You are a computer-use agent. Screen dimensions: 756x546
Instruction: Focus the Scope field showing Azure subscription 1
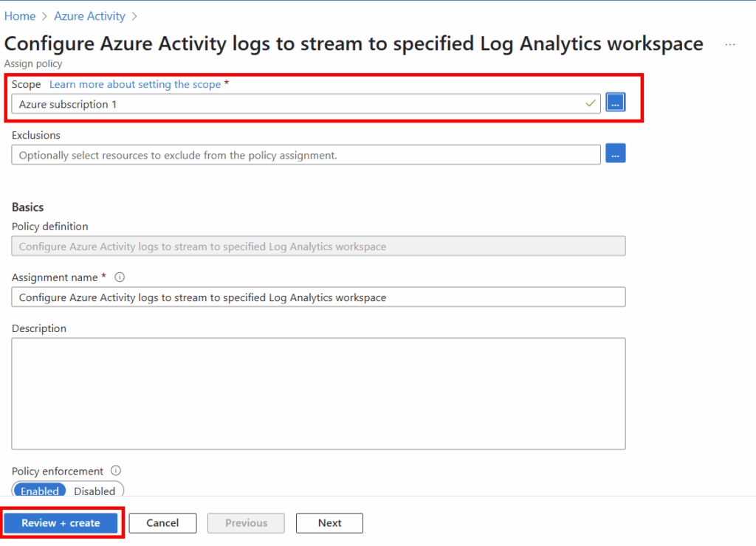(306, 104)
